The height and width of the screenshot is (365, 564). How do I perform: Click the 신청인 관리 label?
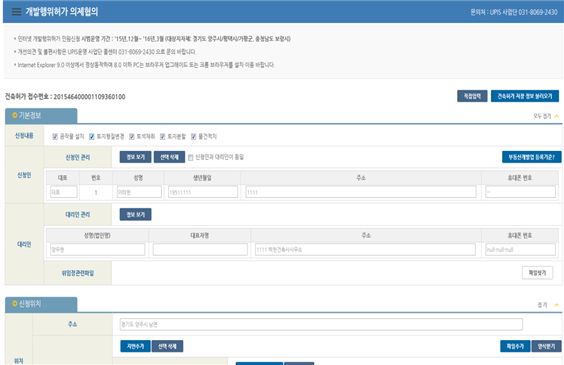point(78,158)
